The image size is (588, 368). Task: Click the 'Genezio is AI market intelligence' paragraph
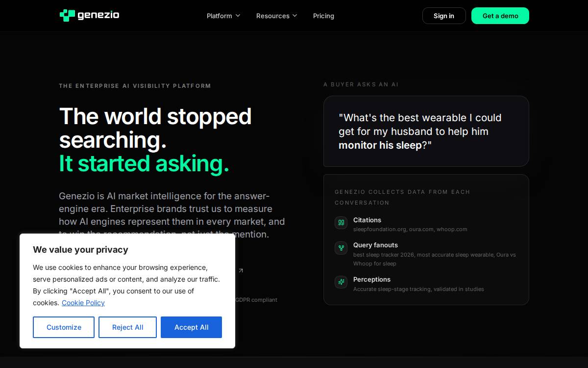pyautogui.click(x=171, y=215)
